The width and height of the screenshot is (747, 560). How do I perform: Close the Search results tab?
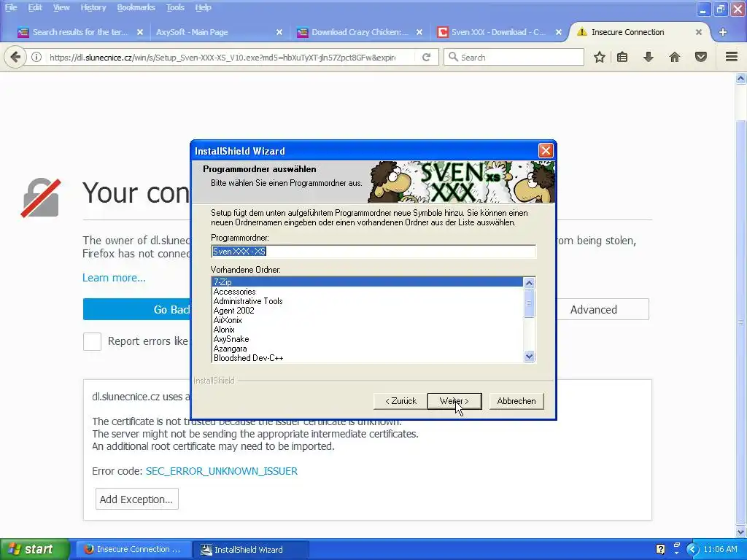coord(140,32)
